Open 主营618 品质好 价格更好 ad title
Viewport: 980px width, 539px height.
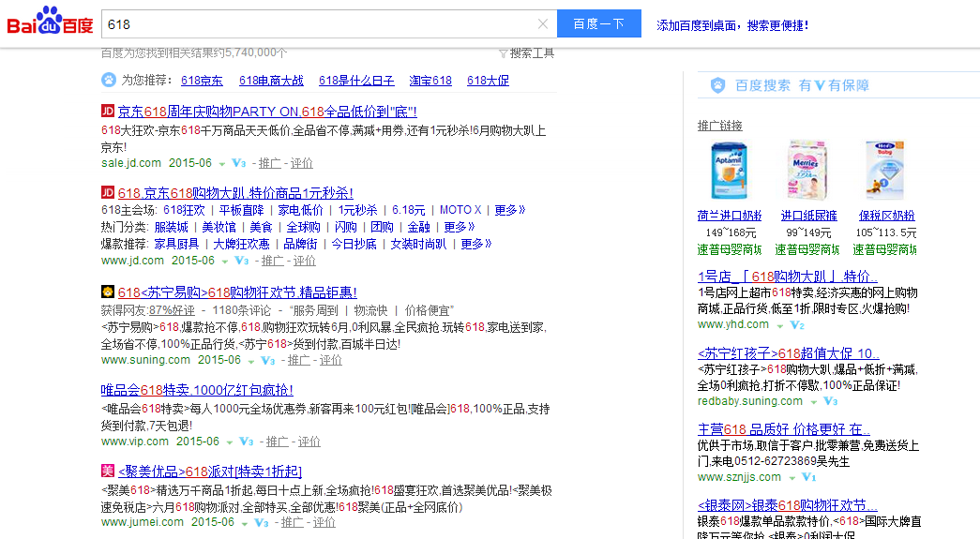pyautogui.click(x=784, y=429)
